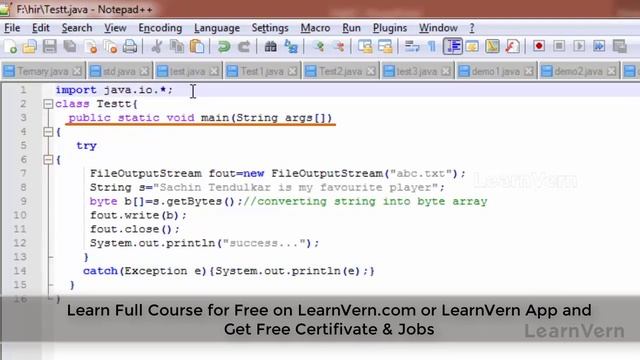Click the Synchronize Horizontal Scrolling icon
This screenshot has height=360, width=640.
pyautogui.click(x=385, y=47)
